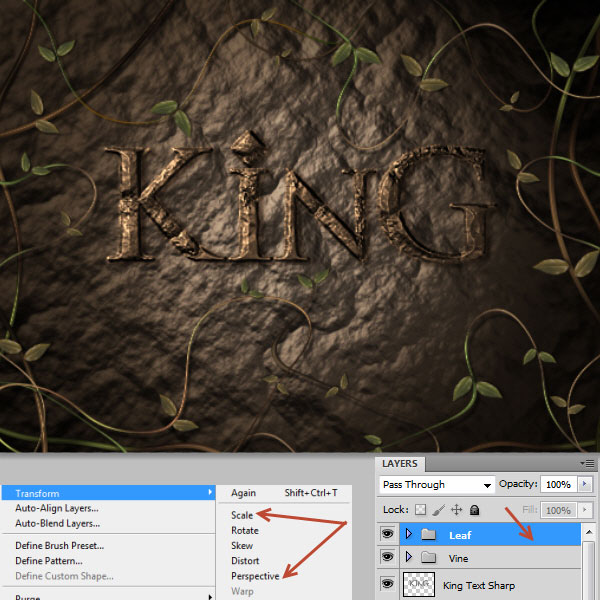Toggle lock transparent pixels icon
The image size is (600, 600).
pos(420,510)
